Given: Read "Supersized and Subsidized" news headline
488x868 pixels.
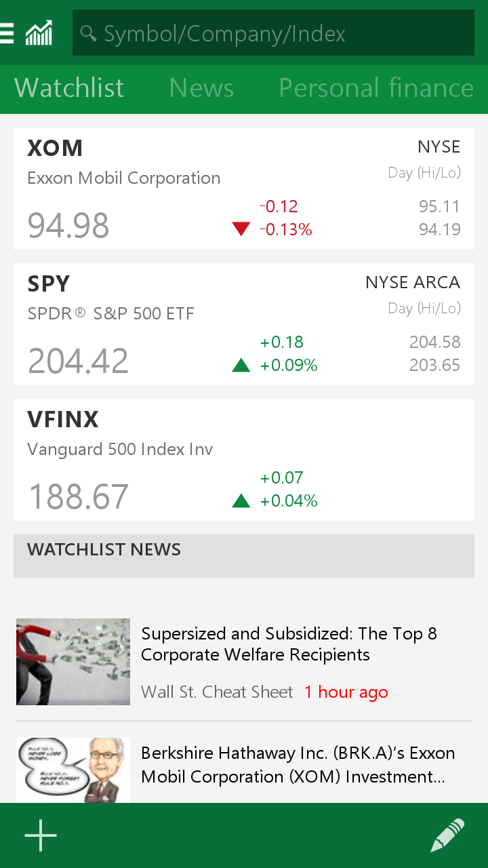Looking at the screenshot, I should point(289,644).
